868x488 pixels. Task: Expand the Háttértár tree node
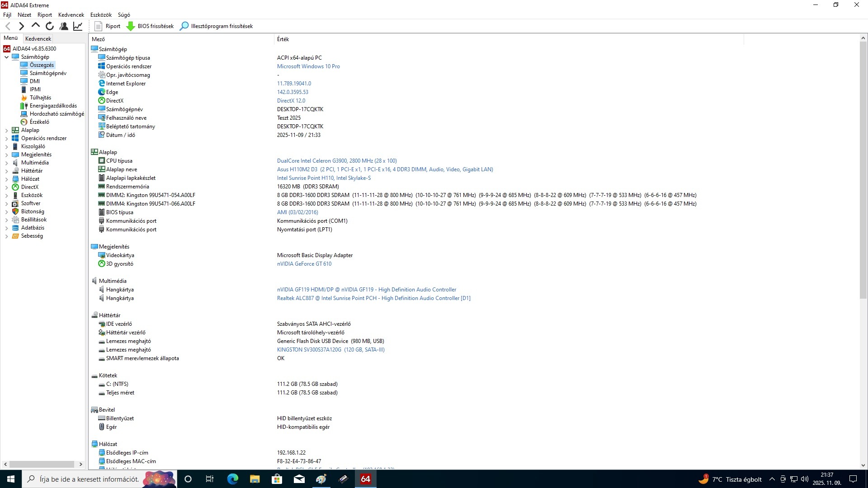[x=6, y=171]
